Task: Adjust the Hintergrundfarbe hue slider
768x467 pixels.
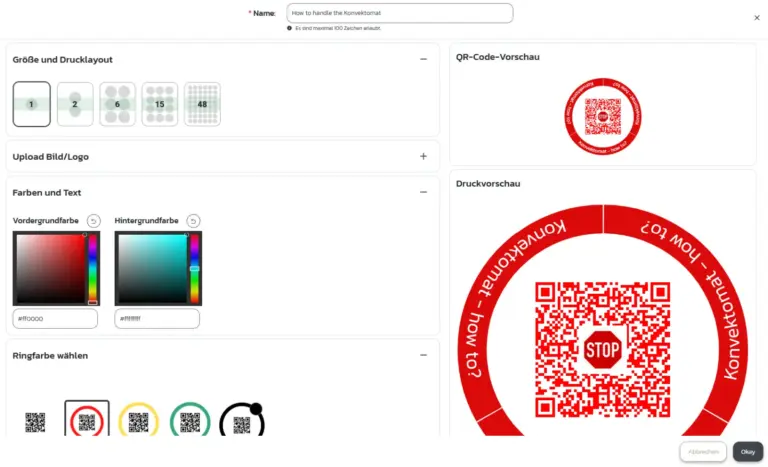Action: pyautogui.click(x=194, y=268)
